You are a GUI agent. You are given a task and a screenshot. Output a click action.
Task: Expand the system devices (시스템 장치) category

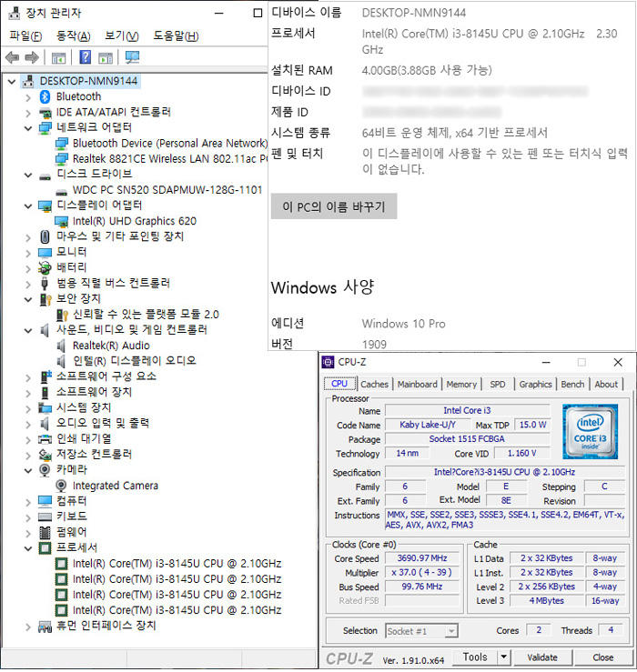coord(28,409)
